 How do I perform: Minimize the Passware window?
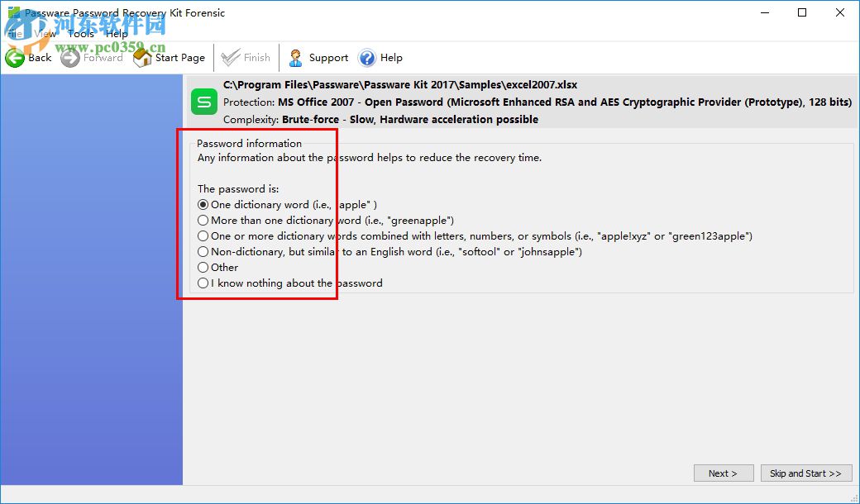point(765,12)
